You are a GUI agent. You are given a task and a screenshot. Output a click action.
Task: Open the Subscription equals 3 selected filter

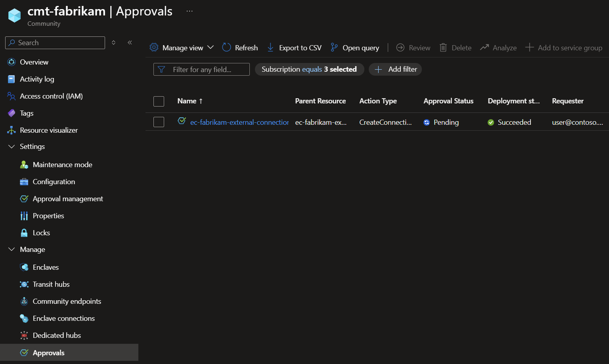(309, 69)
